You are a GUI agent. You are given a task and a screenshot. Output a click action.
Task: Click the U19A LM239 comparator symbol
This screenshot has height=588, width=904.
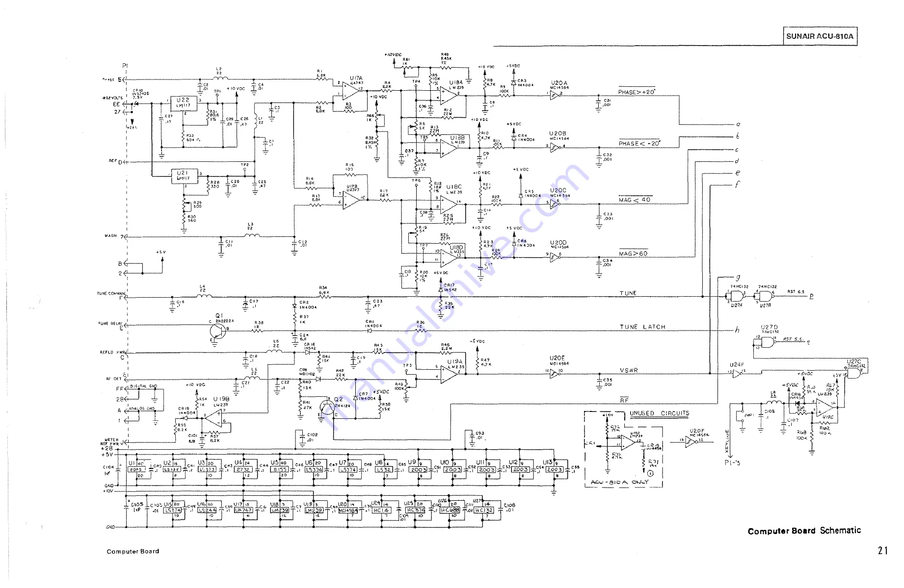click(449, 374)
